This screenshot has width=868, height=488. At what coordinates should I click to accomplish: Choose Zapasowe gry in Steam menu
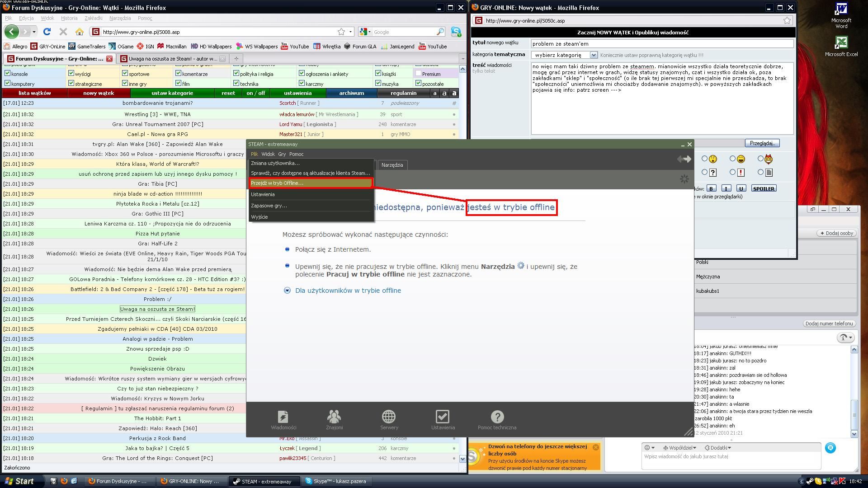tap(311, 206)
